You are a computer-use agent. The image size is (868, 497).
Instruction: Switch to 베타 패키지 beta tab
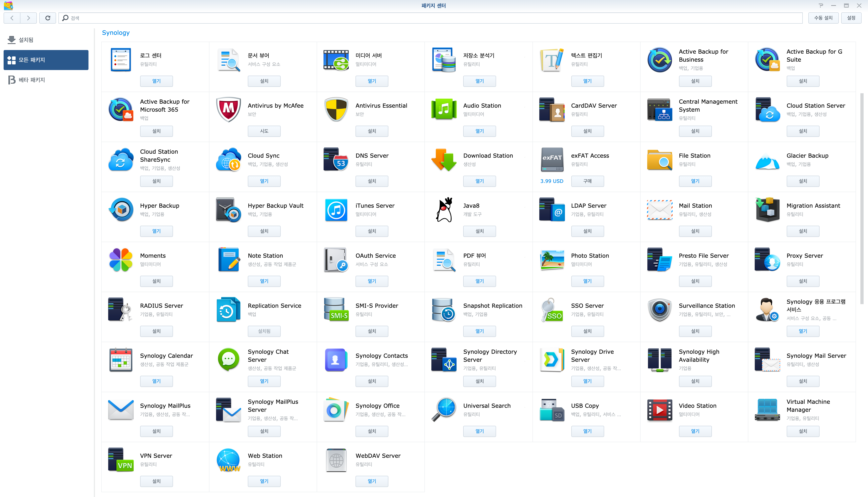point(31,80)
